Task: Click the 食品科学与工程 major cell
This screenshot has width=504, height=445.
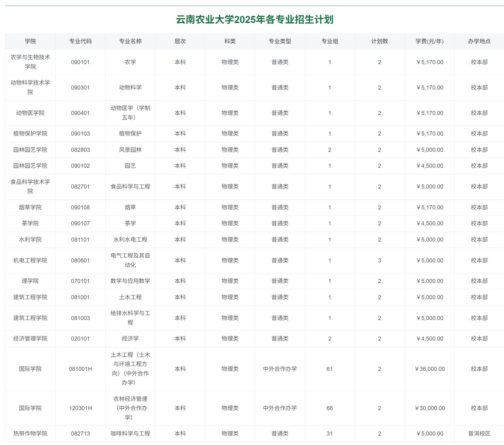Action: coord(130,187)
